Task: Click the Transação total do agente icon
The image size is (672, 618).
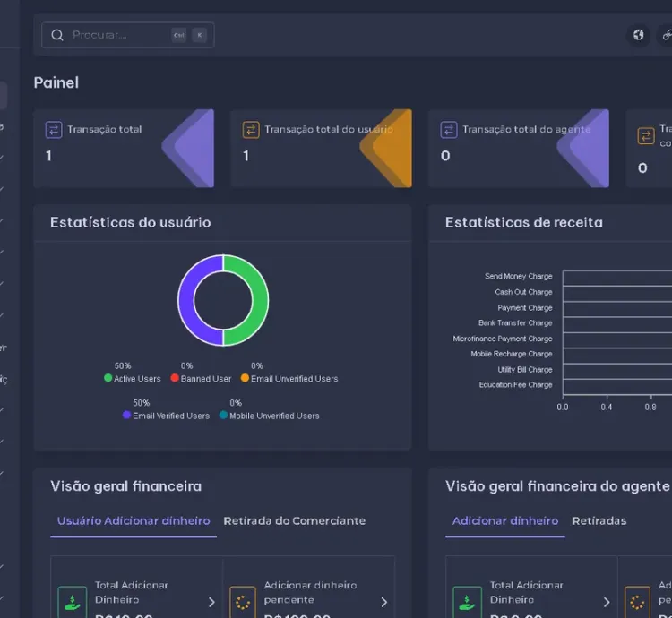Action: click(449, 130)
